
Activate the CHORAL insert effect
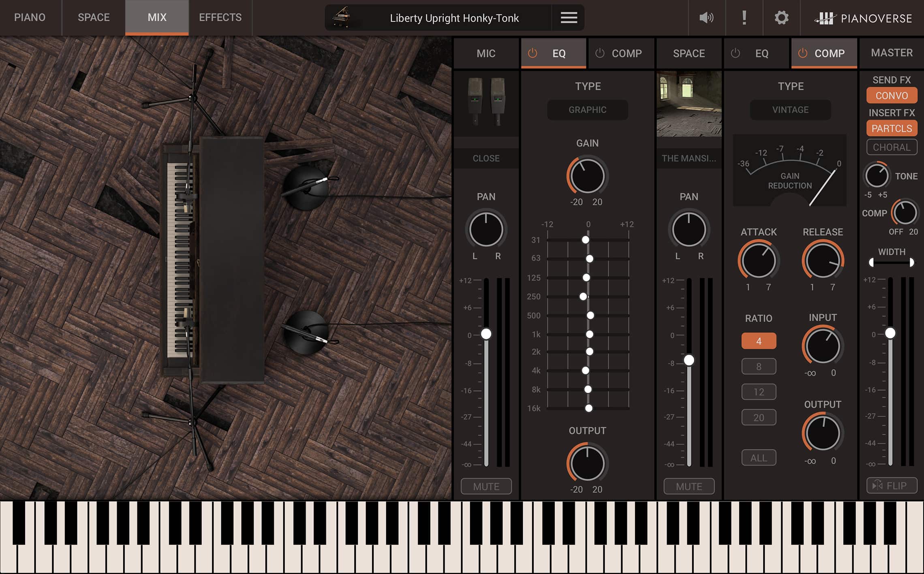(892, 147)
